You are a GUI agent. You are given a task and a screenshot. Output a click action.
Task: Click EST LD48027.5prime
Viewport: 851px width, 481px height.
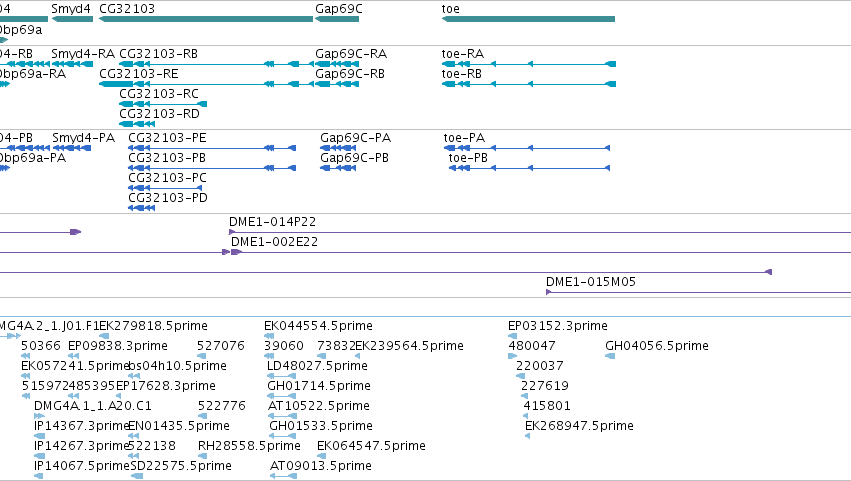tap(317, 366)
